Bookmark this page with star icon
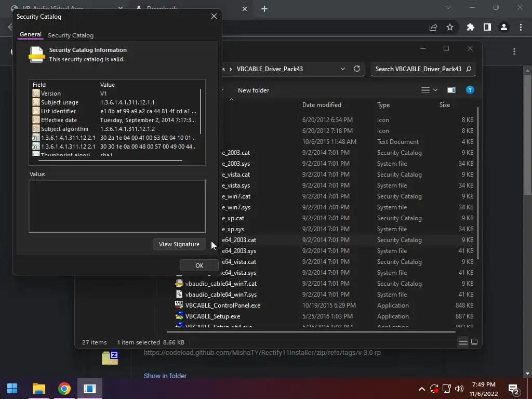Screen dimensions: 532x399 [450, 27]
